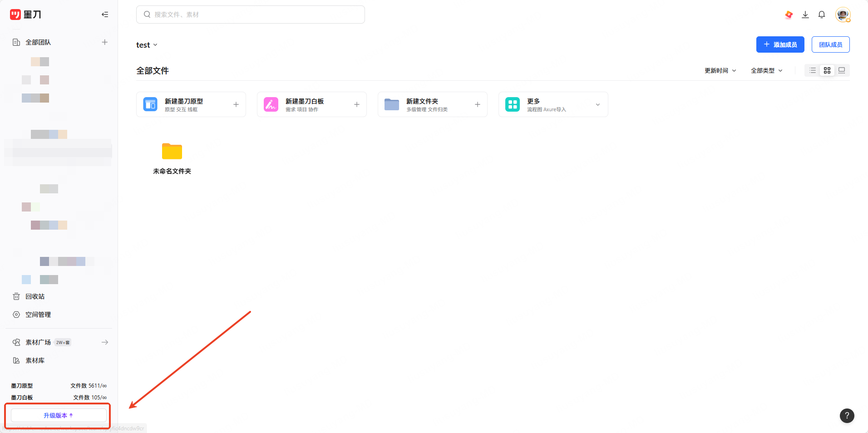868x433 pixels.
Task: Click the 文件数 105/∞ text
Action: coord(90,398)
